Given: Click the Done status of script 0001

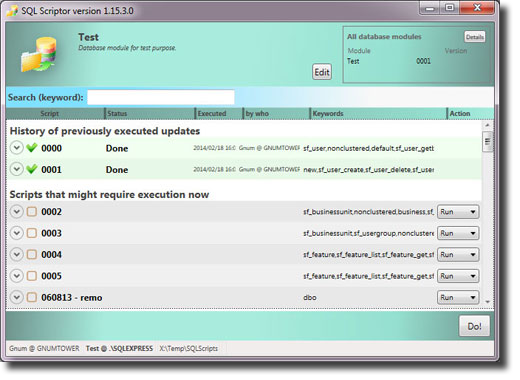Looking at the screenshot, I should click(x=117, y=170).
